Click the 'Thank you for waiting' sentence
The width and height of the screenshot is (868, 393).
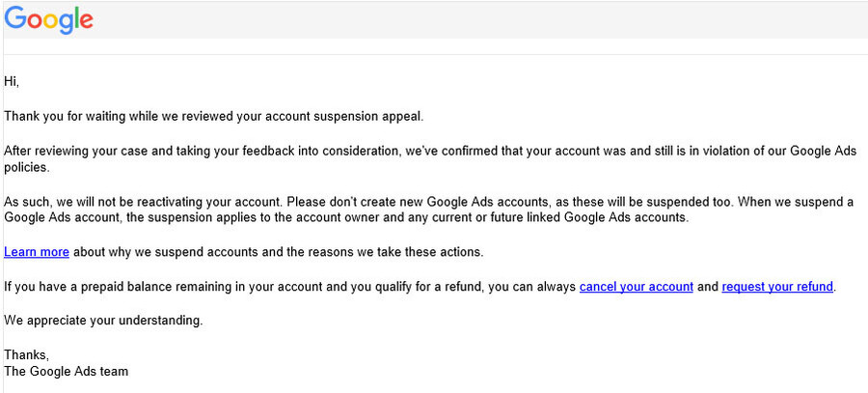(x=214, y=117)
